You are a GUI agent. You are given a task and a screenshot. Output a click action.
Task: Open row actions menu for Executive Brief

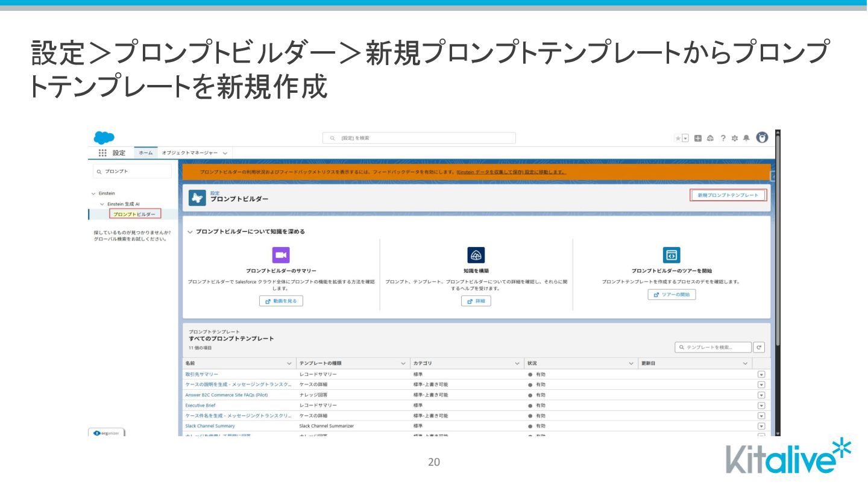[761, 405]
